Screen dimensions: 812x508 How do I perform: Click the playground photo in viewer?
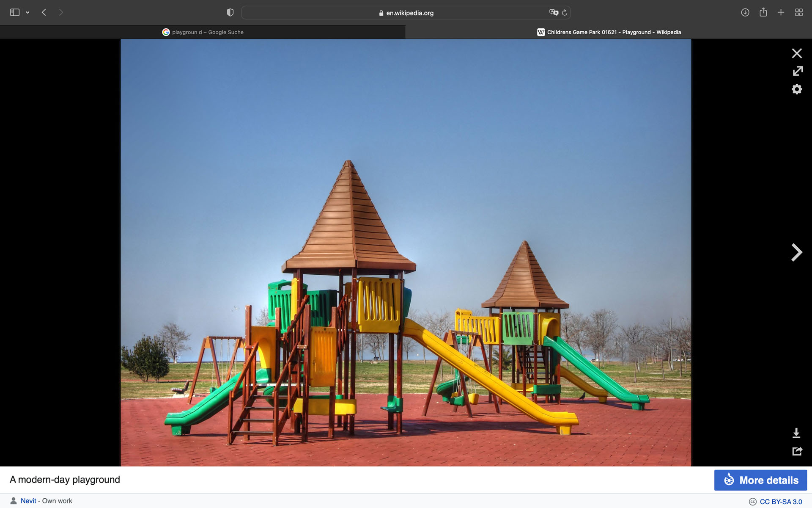point(406,253)
